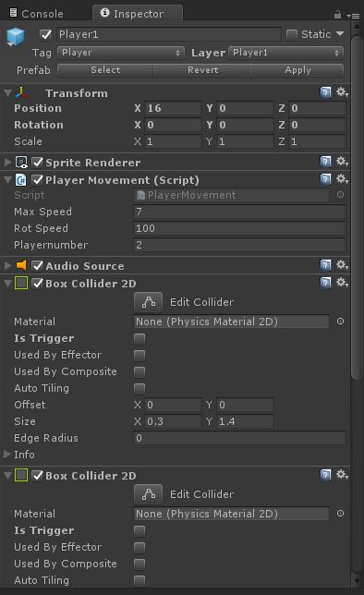Click Sprite Renderer gear settings icon
Image resolution: width=364 pixels, height=595 pixels.
click(x=342, y=162)
